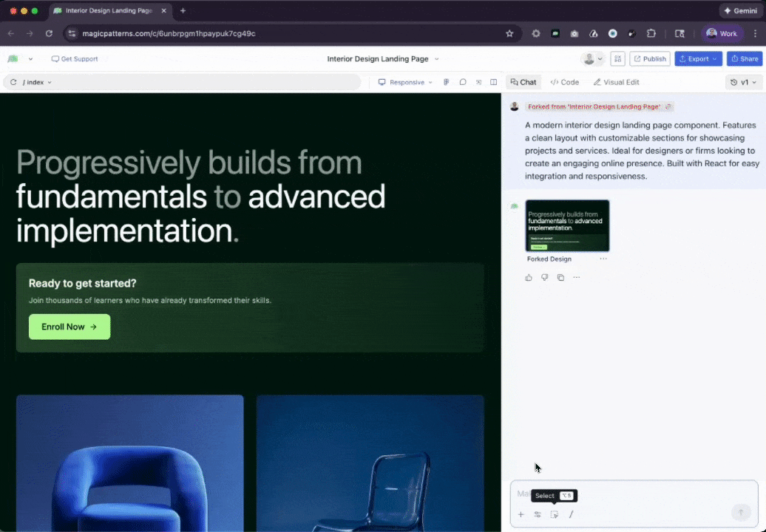The image size is (766, 532).
Task: Reload the preview with the refresh icon
Action: click(13, 82)
